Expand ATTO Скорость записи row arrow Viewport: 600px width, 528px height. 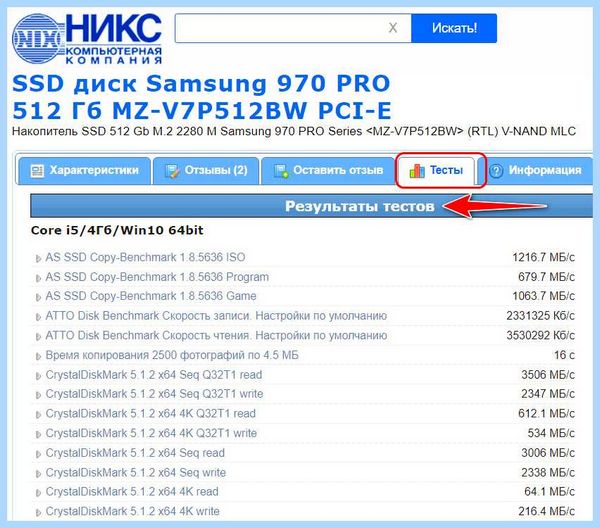click(38, 317)
